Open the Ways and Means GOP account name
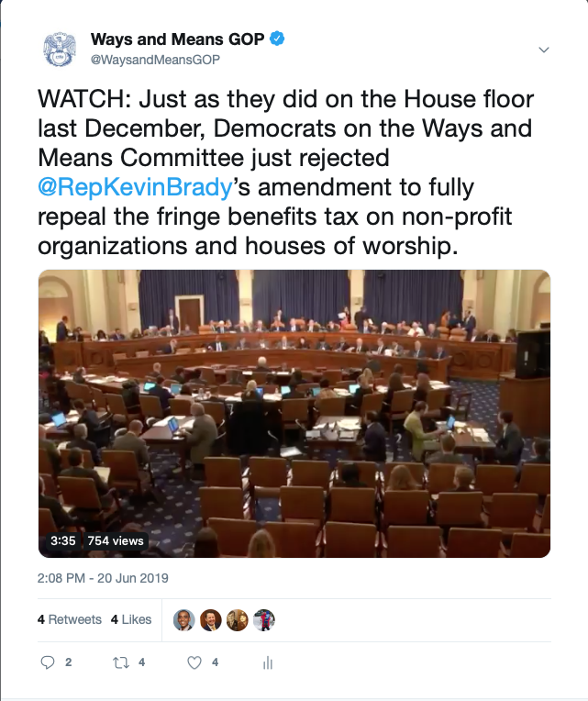The width and height of the screenshot is (588, 701). pos(177,39)
